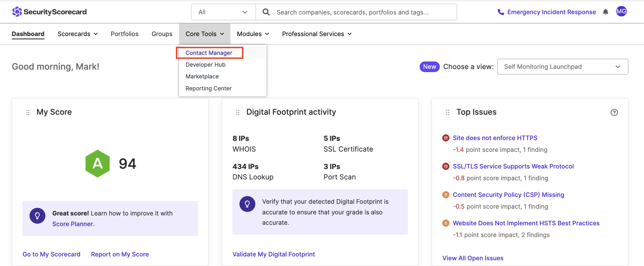Open the All search scope dropdown
The width and height of the screenshot is (644, 266).
coord(223,12)
